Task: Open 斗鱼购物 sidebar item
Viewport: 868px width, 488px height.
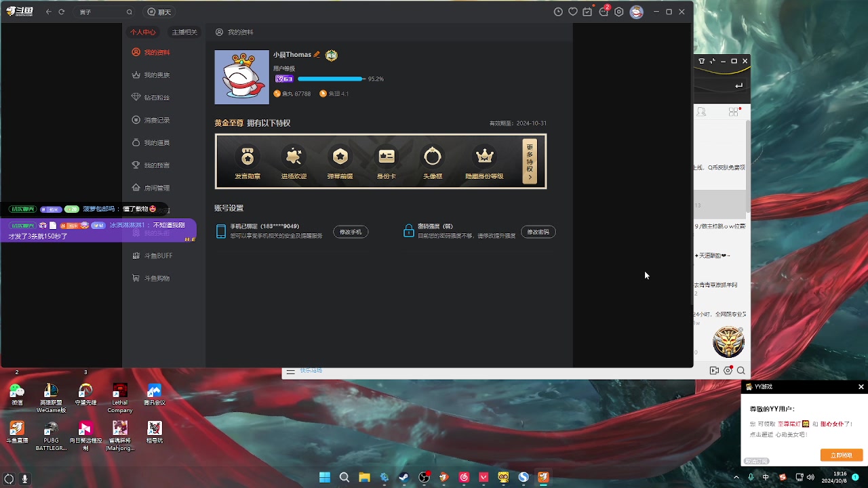Action: pos(151,279)
